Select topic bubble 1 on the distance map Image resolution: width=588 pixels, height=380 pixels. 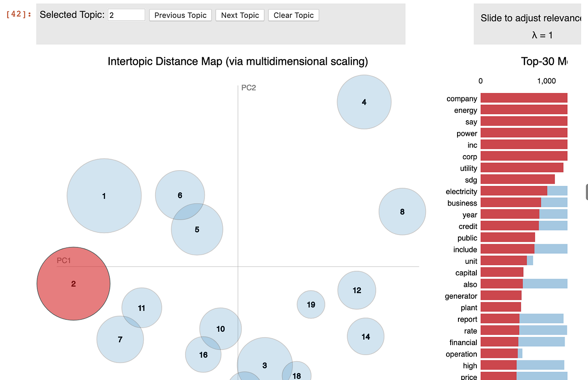(104, 196)
